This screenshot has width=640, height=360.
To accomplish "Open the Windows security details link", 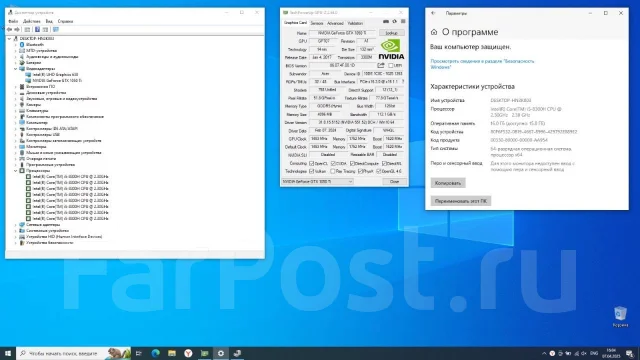I will (x=482, y=64).
